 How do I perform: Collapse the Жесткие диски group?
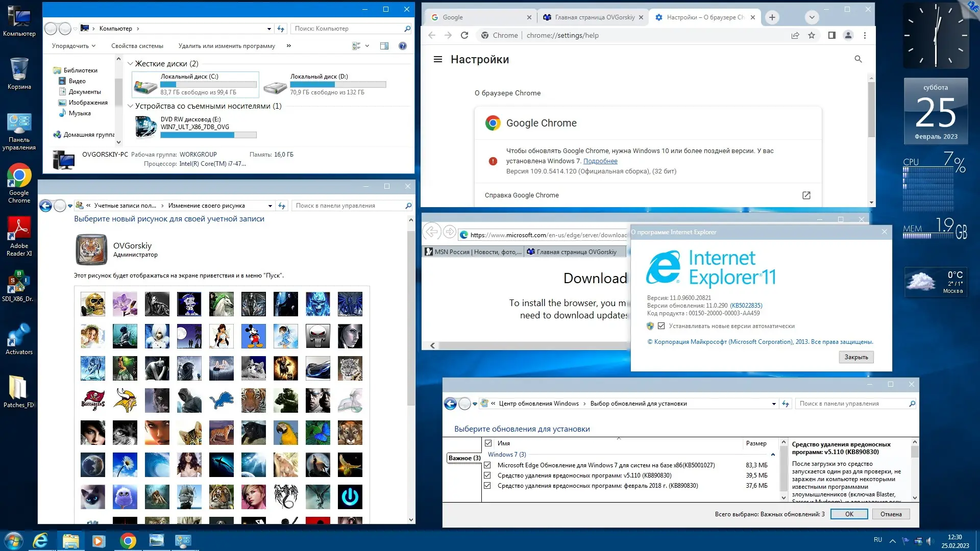tap(130, 64)
